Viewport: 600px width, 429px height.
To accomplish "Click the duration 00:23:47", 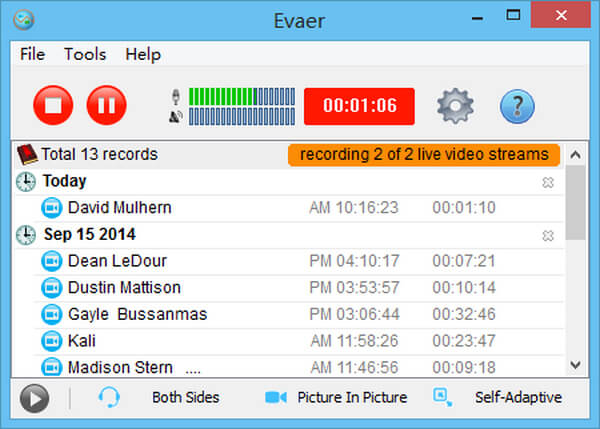I will click(x=464, y=341).
